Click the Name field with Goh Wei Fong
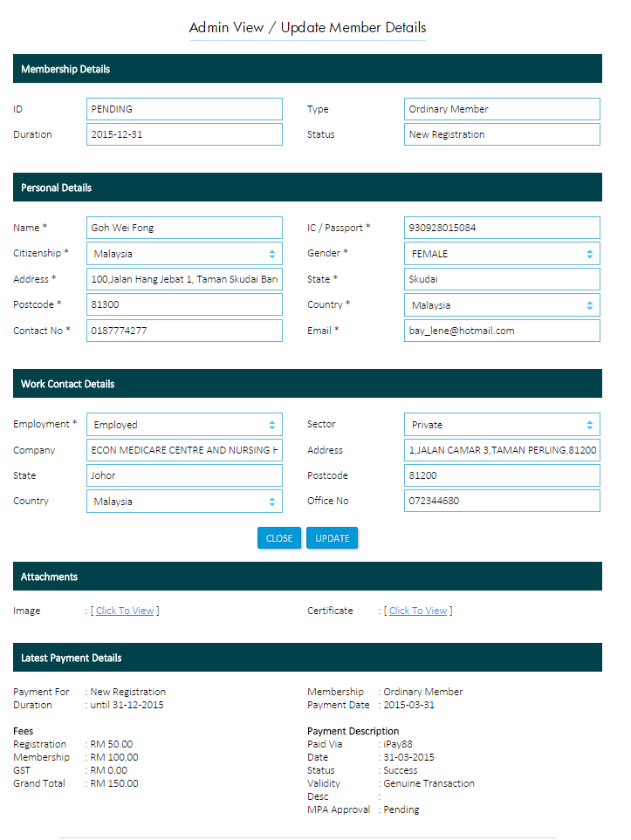The width and height of the screenshot is (631, 840). (x=184, y=228)
